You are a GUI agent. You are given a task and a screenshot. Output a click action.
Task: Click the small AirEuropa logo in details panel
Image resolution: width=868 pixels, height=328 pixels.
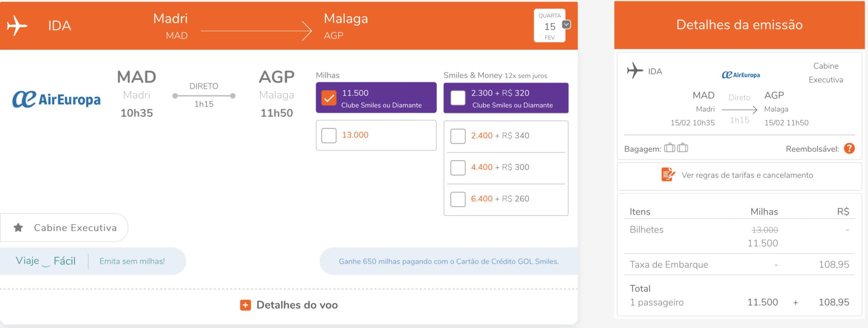click(741, 75)
